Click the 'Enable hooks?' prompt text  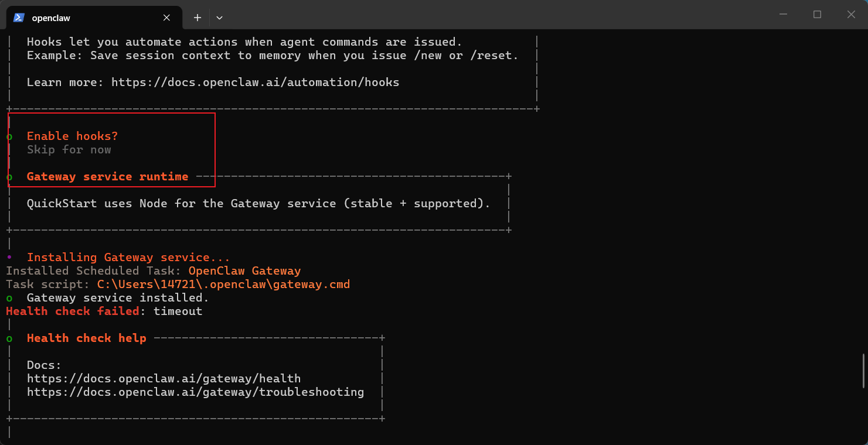click(x=72, y=136)
